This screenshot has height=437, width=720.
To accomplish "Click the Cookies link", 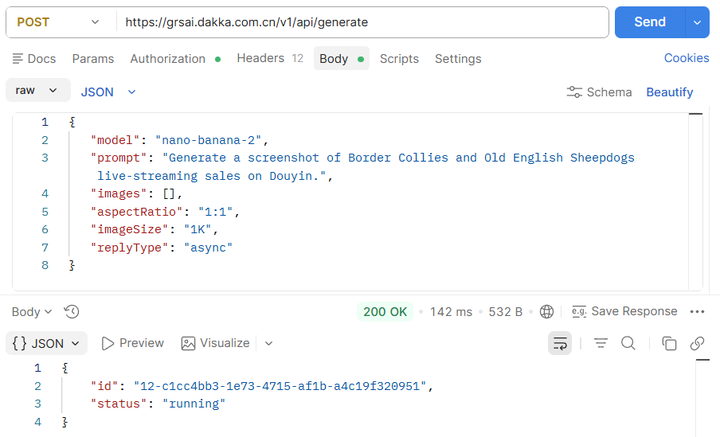I will pos(686,58).
